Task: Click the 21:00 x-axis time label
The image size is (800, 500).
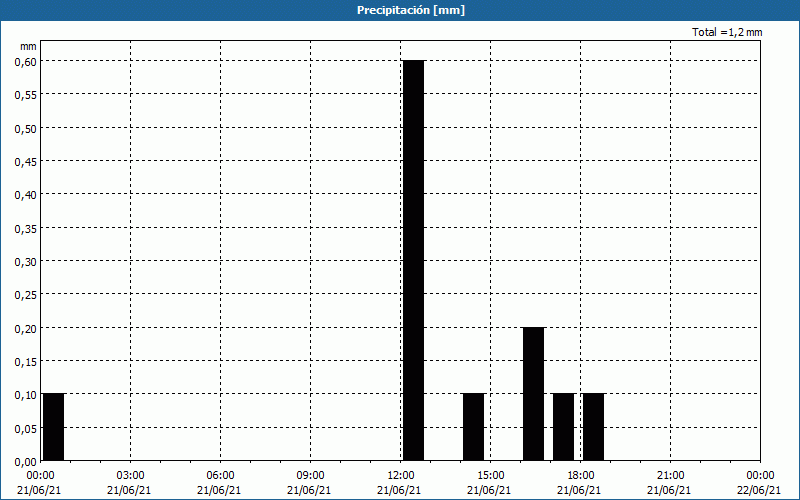Action: pos(670,476)
